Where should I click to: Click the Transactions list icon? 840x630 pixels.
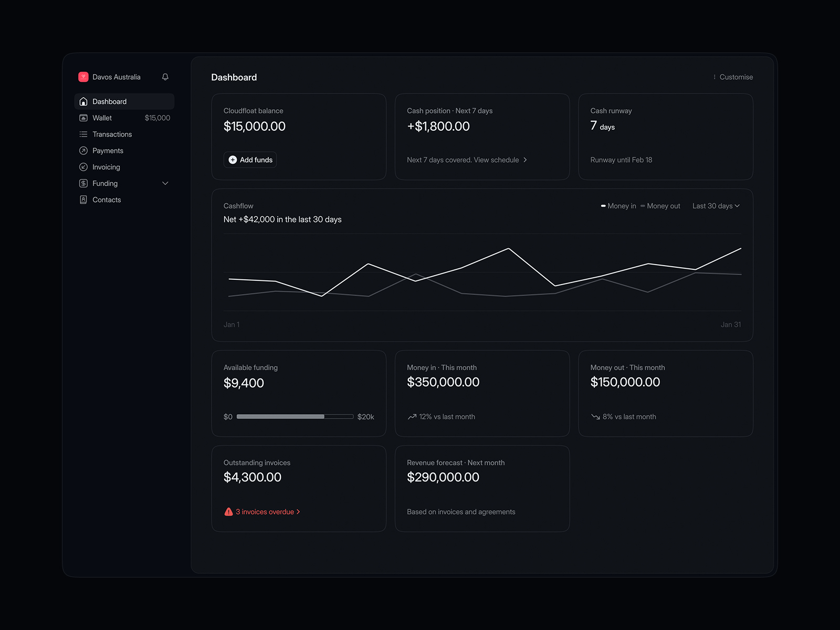(x=83, y=134)
